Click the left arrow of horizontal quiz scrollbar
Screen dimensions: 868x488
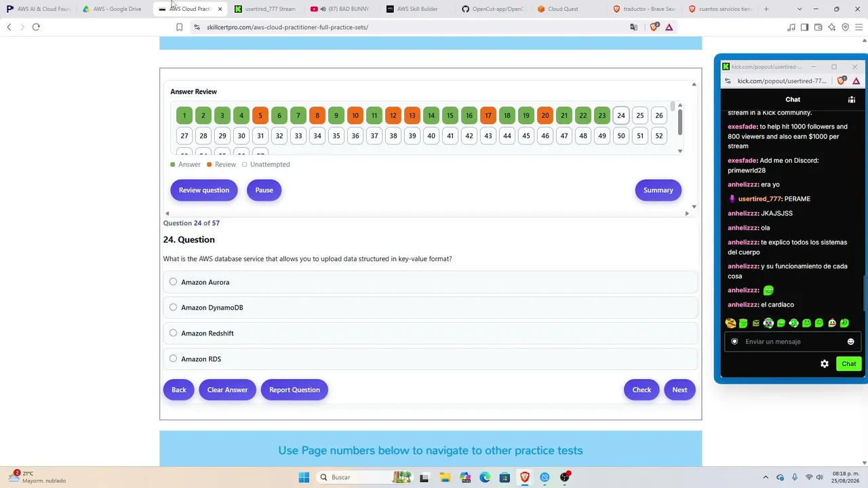167,213
